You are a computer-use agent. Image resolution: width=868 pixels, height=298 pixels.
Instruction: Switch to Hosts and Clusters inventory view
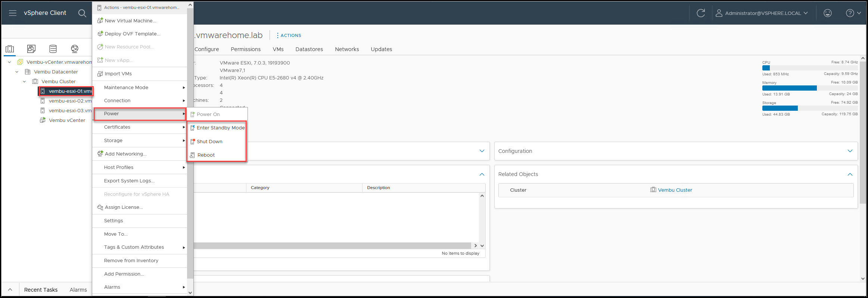(x=10, y=49)
